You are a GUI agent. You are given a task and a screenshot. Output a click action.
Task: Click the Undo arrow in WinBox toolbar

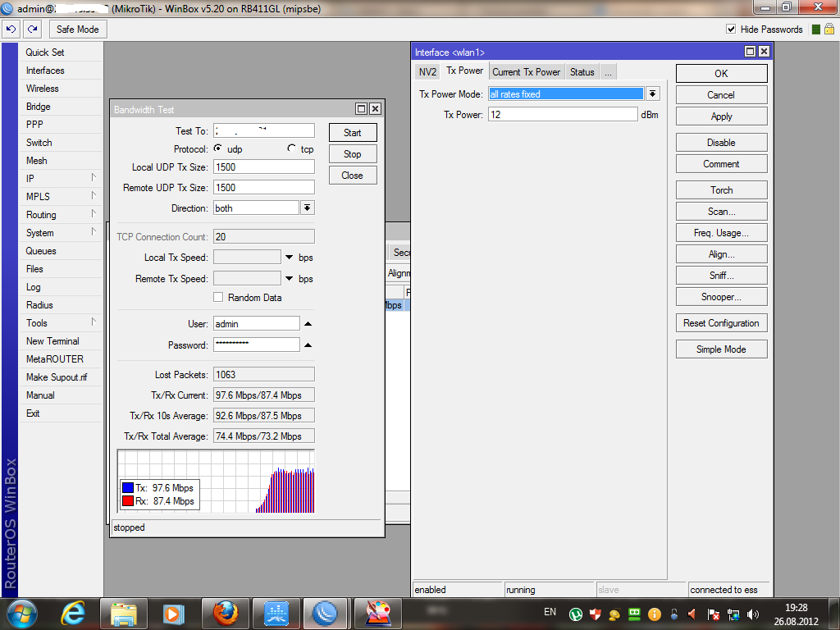pos(11,29)
